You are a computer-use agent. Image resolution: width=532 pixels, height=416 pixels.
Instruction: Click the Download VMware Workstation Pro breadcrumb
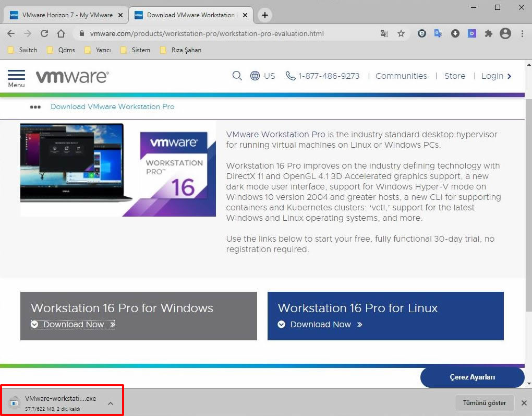pos(112,106)
